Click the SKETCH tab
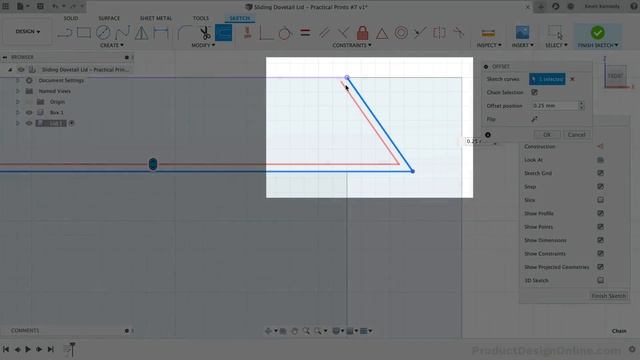640x360 pixels. pos(240,18)
